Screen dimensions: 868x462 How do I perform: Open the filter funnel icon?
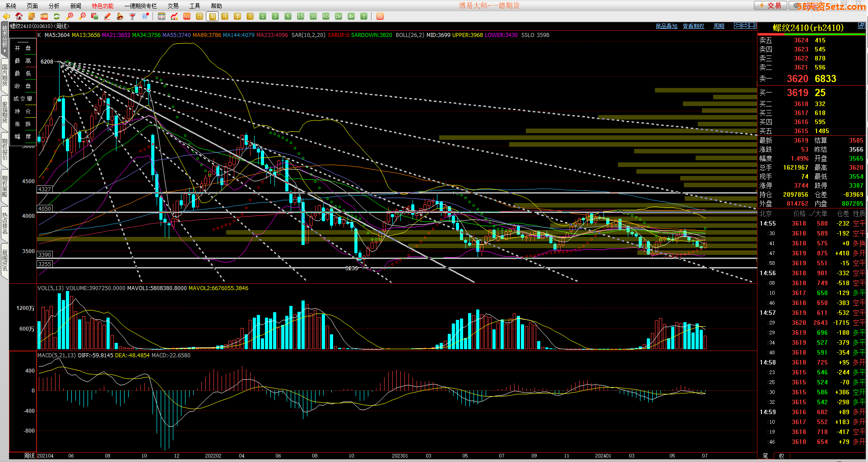click(x=133, y=16)
